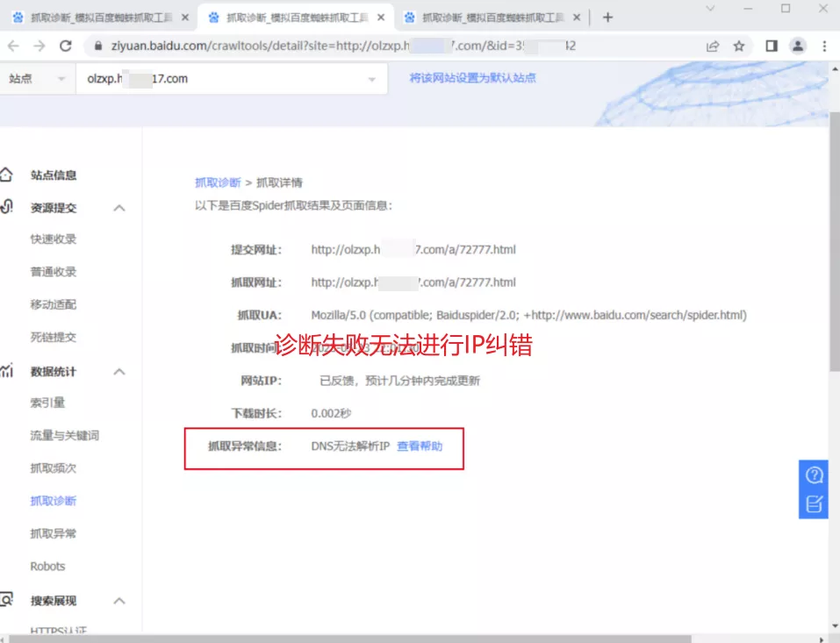Open 普通收录 in the sidebar

54,271
